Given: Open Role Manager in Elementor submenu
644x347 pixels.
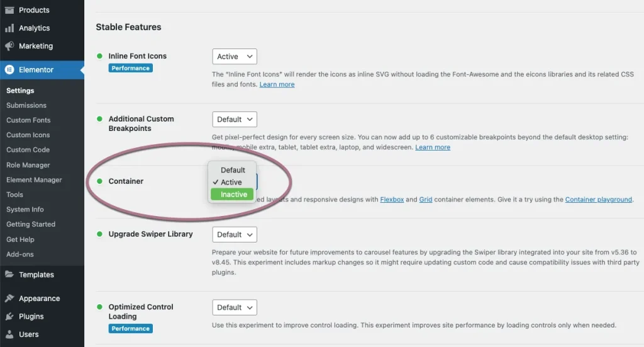Looking at the screenshot, I should pyautogui.click(x=28, y=165).
